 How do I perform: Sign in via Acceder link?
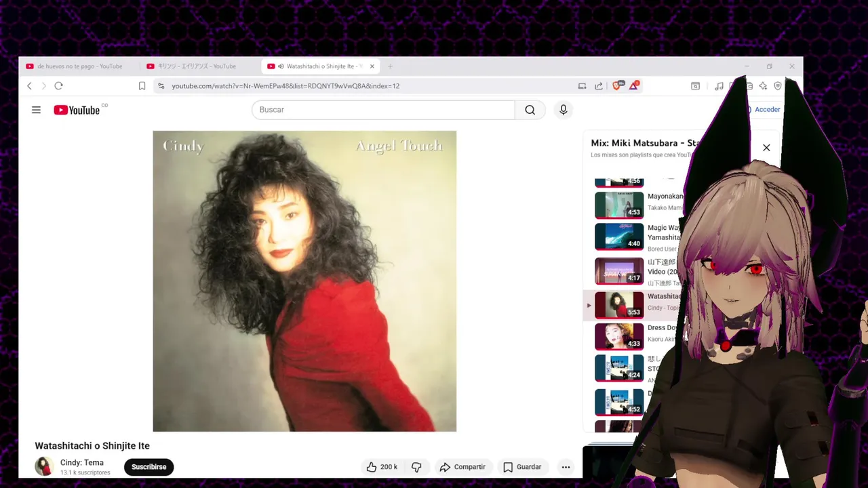coord(767,109)
